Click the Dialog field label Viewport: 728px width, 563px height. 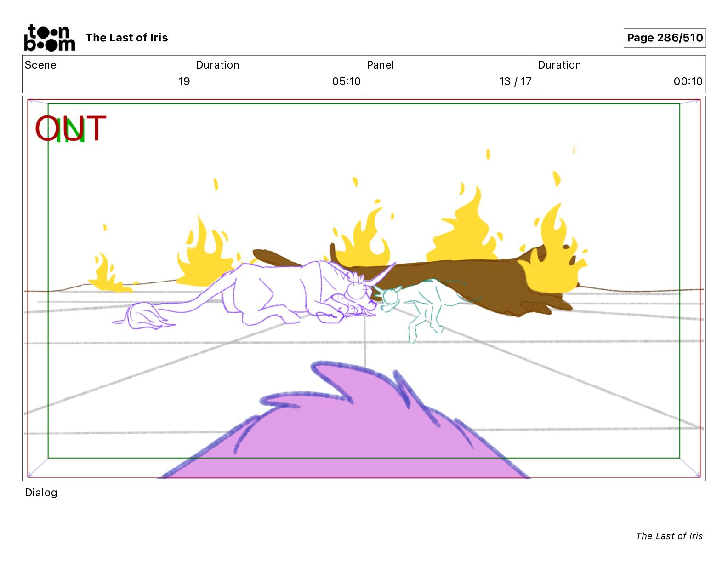point(41,493)
